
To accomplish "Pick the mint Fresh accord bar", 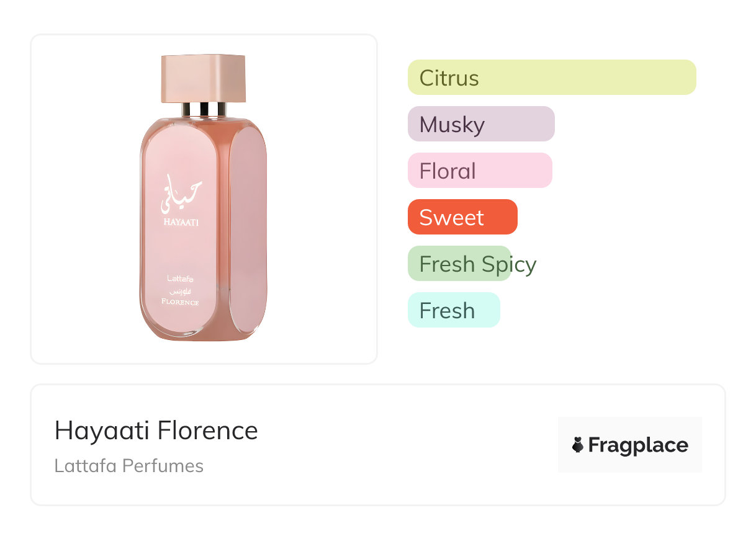I will click(x=453, y=310).
